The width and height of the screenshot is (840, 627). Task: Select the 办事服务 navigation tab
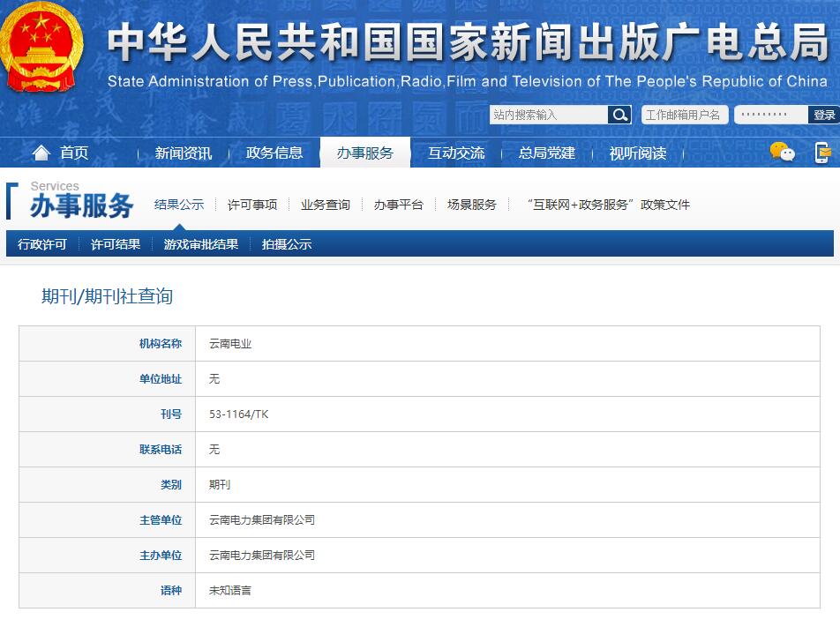point(365,153)
